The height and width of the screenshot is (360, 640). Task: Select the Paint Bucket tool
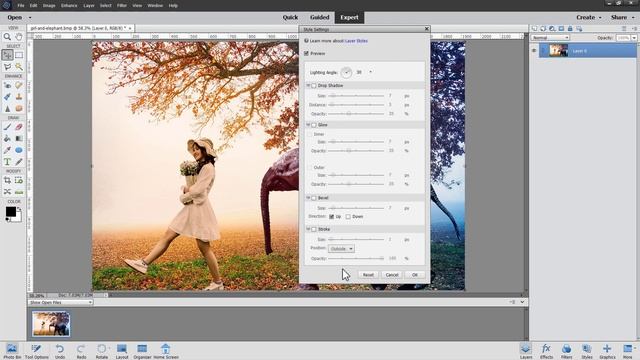(7, 138)
